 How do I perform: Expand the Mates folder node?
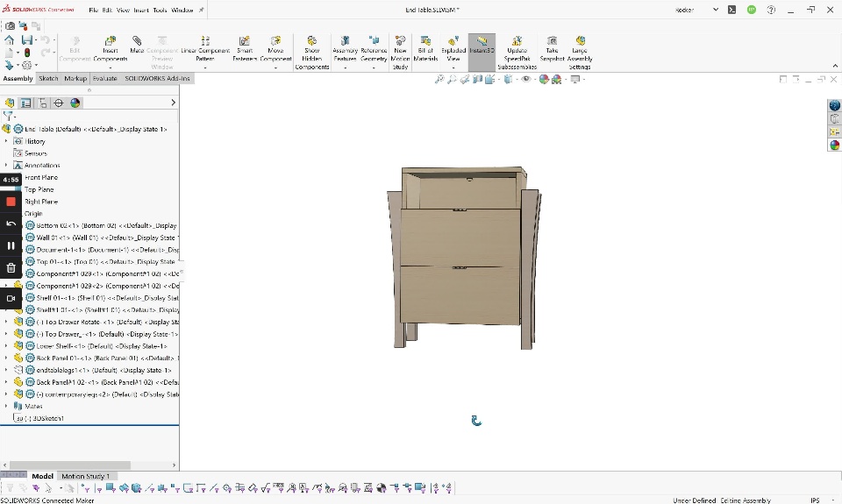click(6, 407)
